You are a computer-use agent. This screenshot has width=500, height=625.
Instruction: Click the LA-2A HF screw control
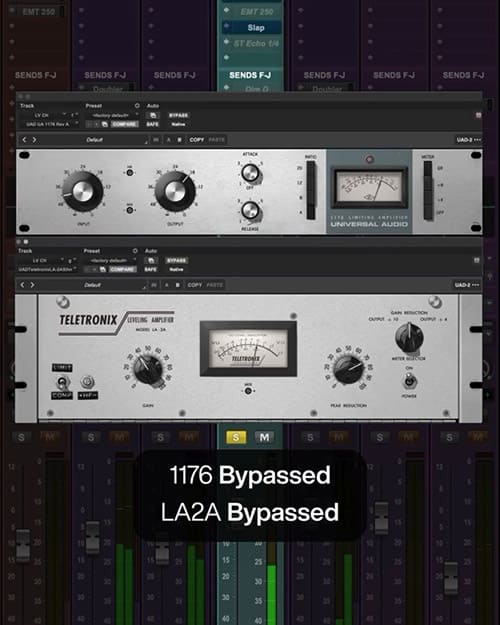click(87, 382)
